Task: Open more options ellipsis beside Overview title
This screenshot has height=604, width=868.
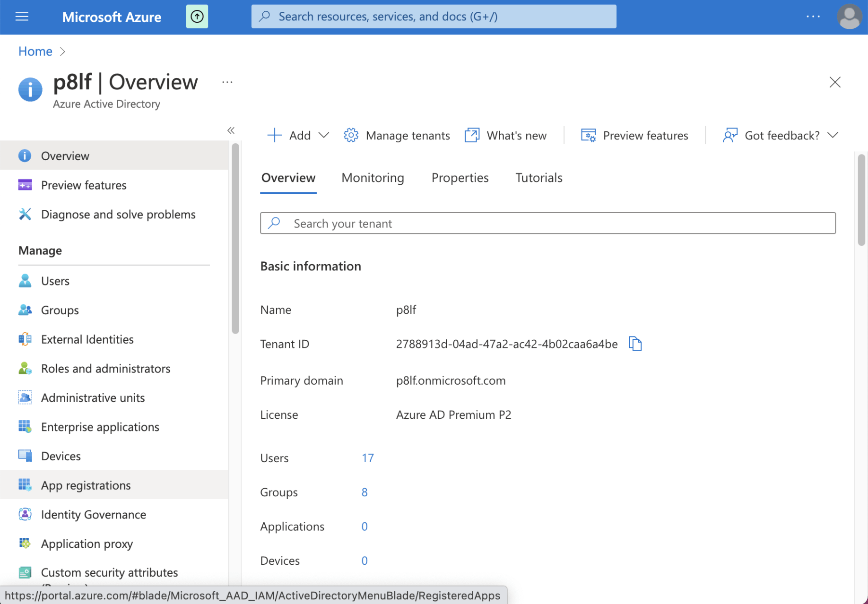Action: coord(227,82)
